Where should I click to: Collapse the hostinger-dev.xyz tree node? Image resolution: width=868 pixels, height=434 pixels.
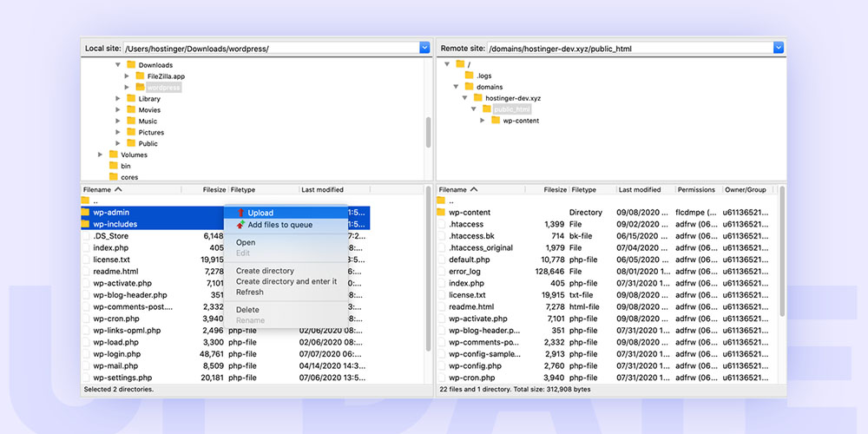(x=464, y=98)
